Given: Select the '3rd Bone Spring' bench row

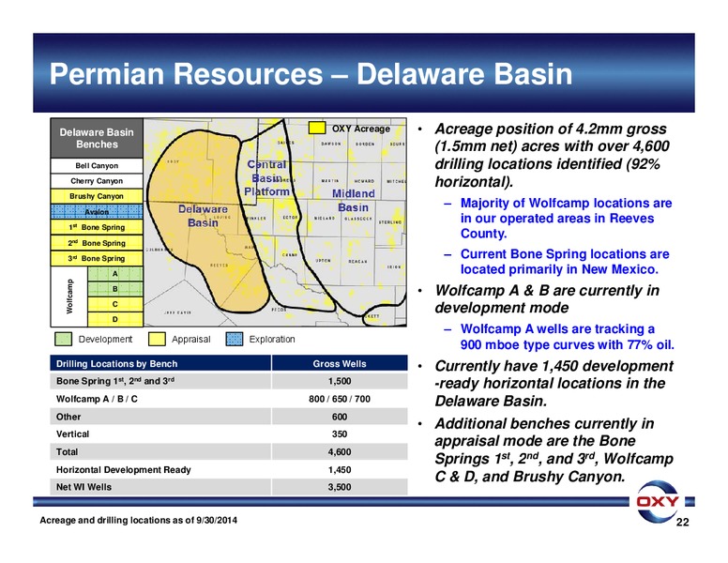Looking at the screenshot, I should 97,258.
